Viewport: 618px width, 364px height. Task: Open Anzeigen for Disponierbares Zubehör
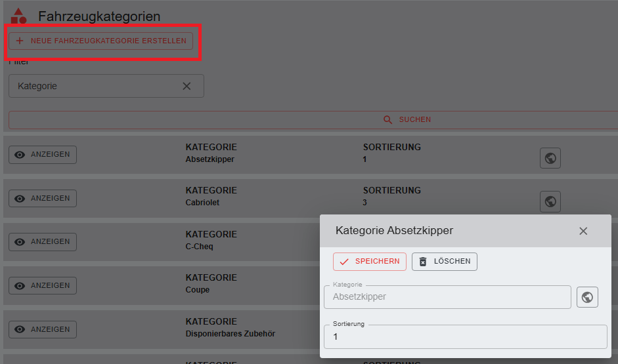43,330
